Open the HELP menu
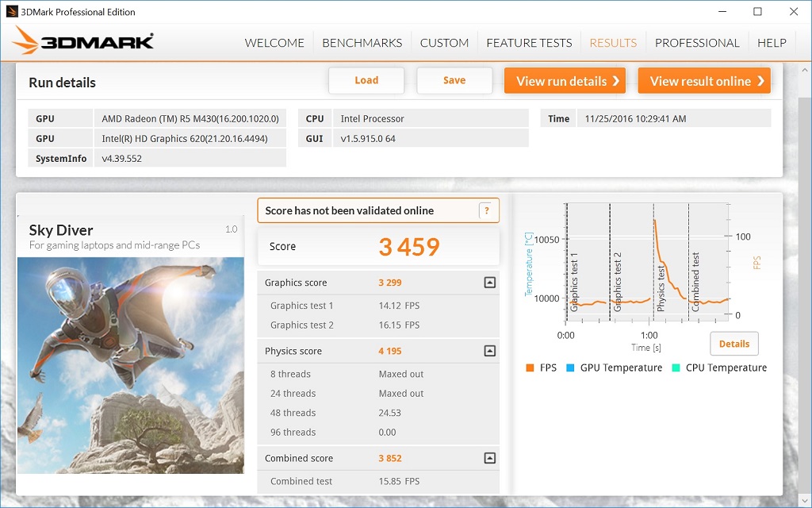812x508 pixels. (x=772, y=43)
